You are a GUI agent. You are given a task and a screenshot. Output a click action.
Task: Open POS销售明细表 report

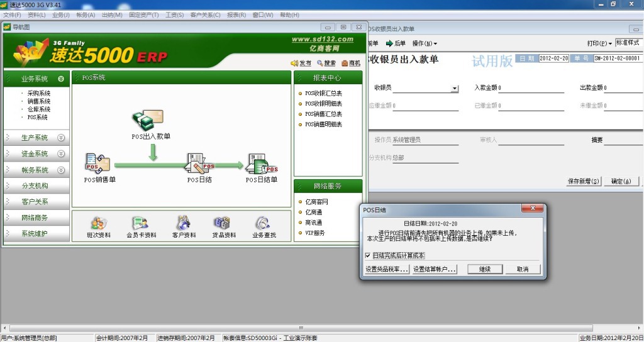tap(323, 124)
